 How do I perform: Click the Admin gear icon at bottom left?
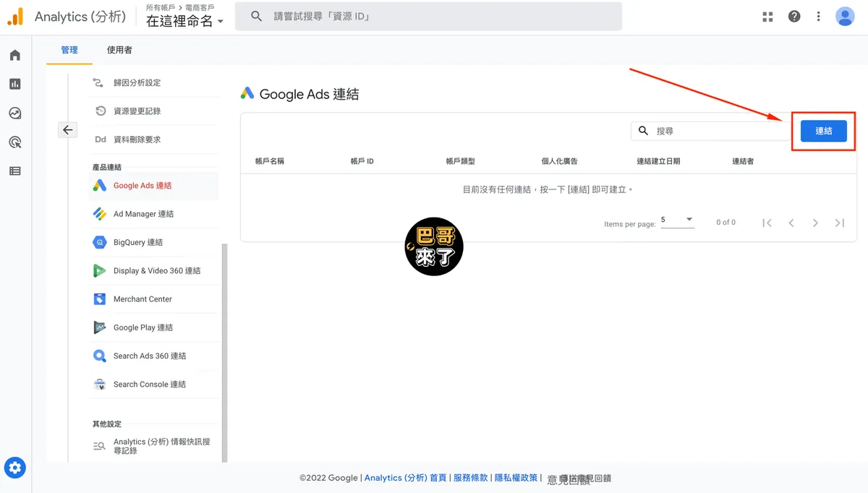coord(15,468)
